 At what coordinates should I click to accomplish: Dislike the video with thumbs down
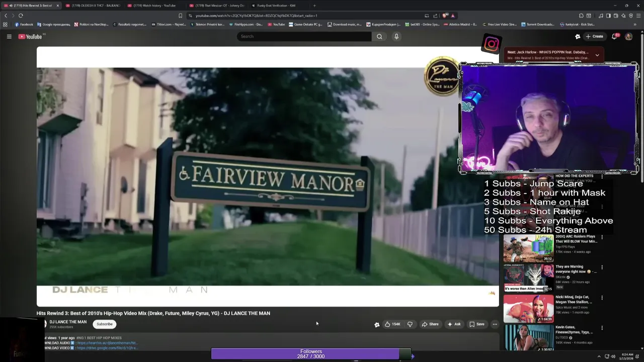tap(410, 324)
